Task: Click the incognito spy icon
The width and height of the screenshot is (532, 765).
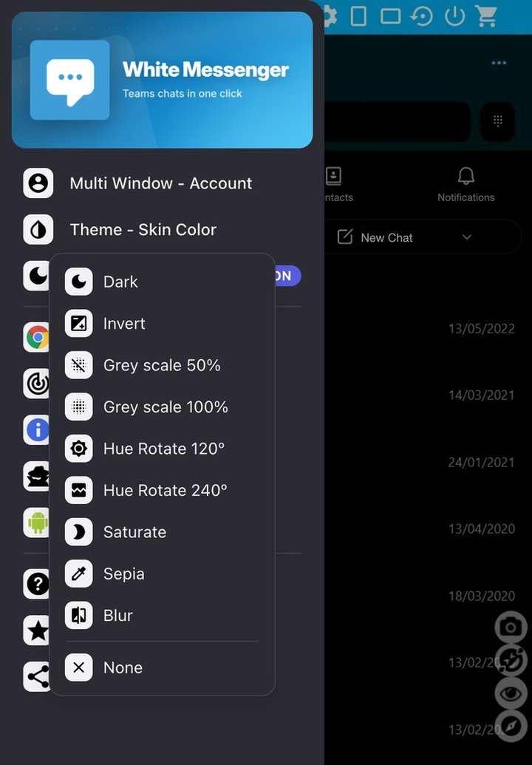Action: pos(36,476)
